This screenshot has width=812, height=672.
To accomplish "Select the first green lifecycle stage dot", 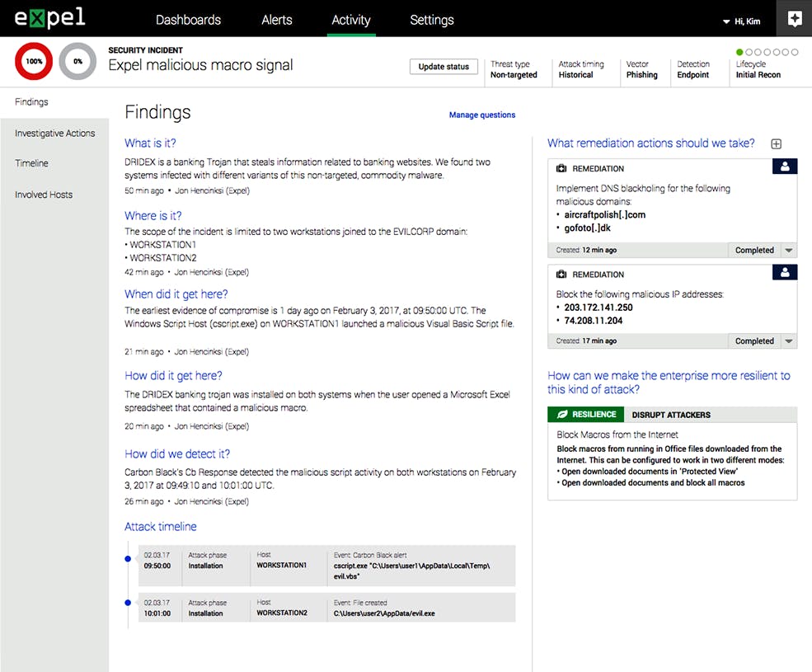I will point(739,52).
